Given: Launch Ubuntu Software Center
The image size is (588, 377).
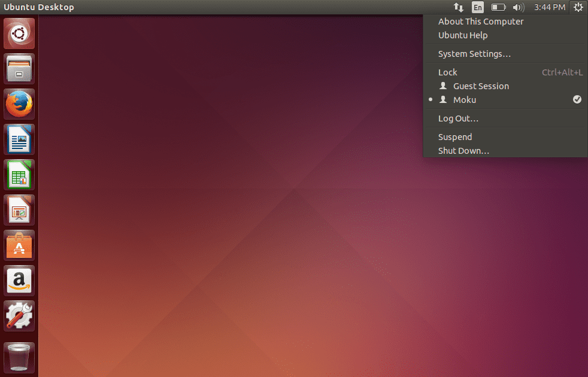Looking at the screenshot, I should point(19,245).
